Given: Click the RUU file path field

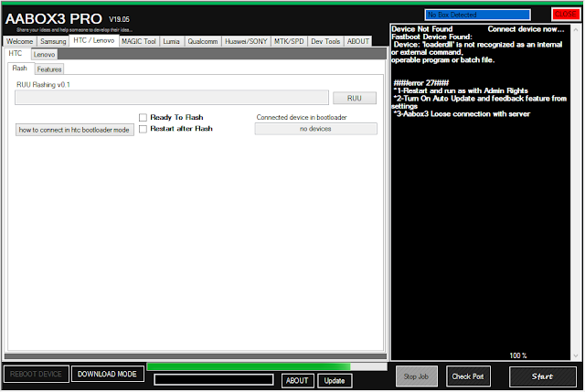Looking at the screenshot, I should click(172, 98).
